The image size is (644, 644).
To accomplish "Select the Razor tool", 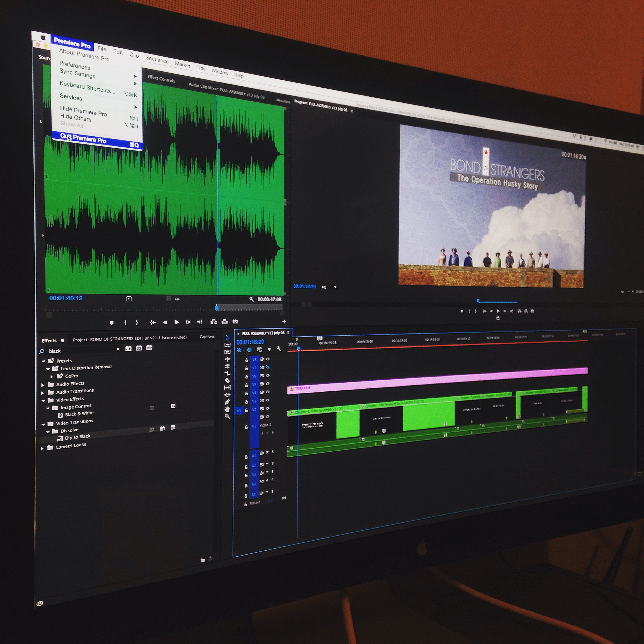I will click(x=227, y=380).
